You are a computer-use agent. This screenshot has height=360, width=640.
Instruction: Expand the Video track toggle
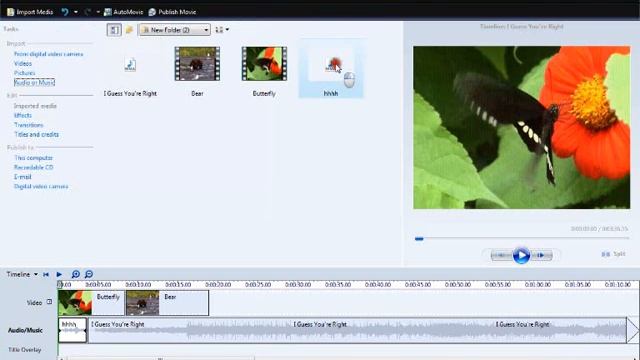coord(49,302)
